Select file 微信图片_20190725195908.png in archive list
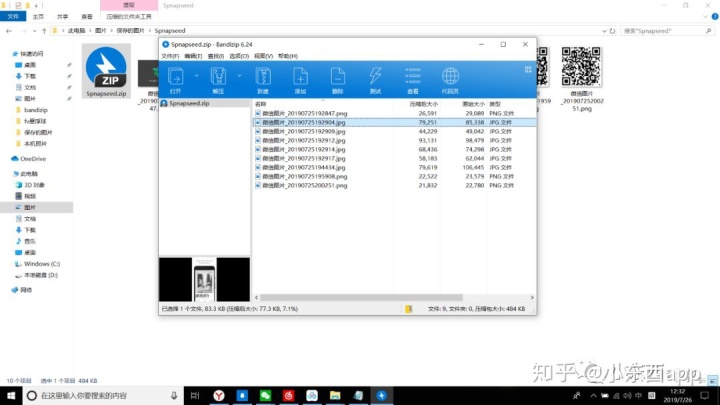 pyautogui.click(x=304, y=176)
